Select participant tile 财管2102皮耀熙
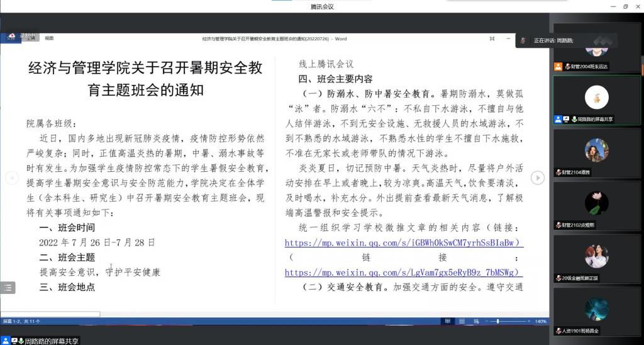 click(596, 207)
